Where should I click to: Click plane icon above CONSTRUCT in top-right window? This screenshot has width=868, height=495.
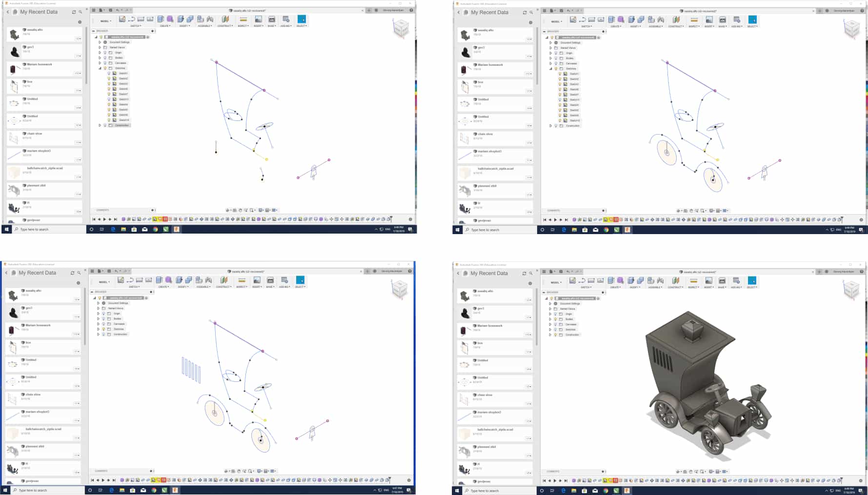coord(676,20)
